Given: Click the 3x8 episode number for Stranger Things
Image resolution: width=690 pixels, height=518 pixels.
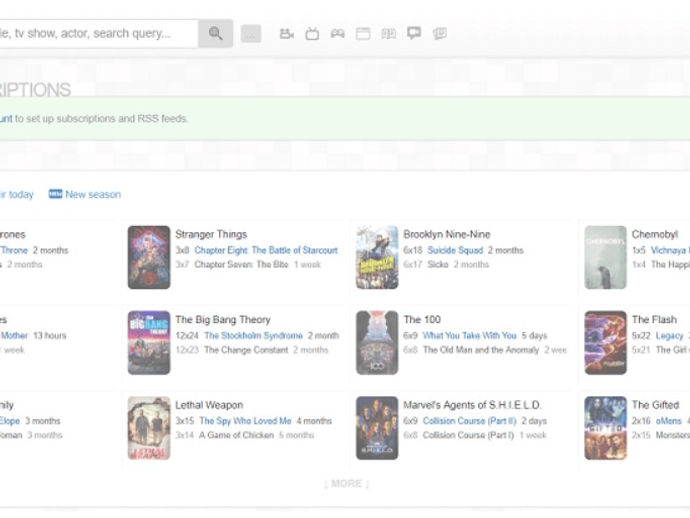Looking at the screenshot, I should click(x=182, y=250).
